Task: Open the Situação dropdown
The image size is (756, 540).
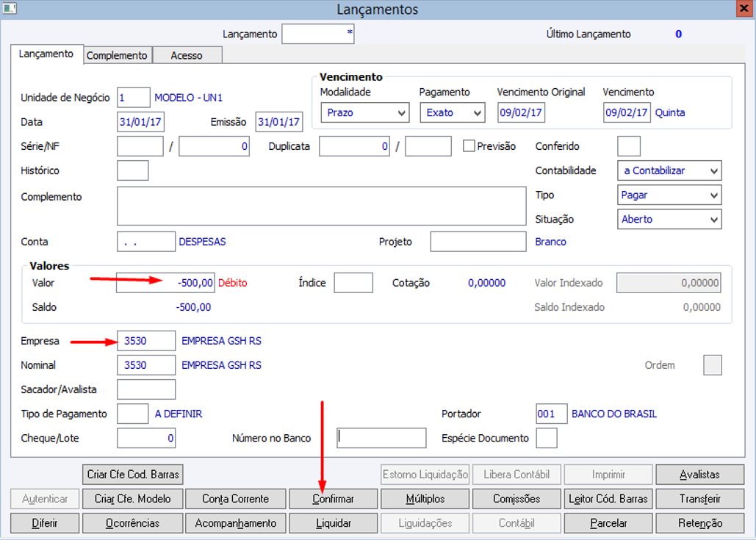Action: tap(669, 220)
